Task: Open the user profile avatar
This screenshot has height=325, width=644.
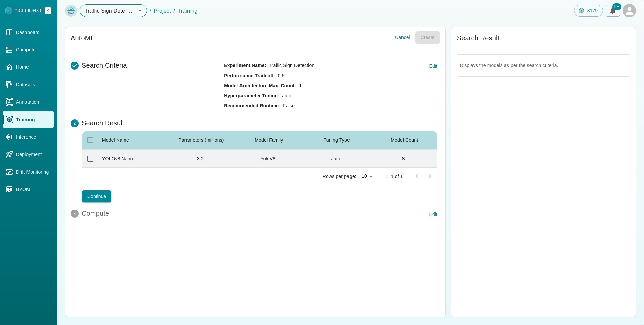Action: point(629,11)
